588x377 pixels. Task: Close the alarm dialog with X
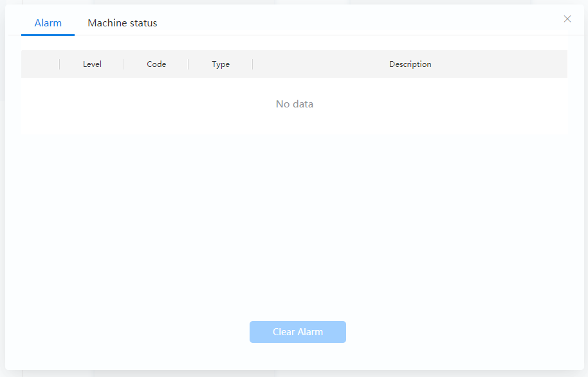(x=567, y=19)
